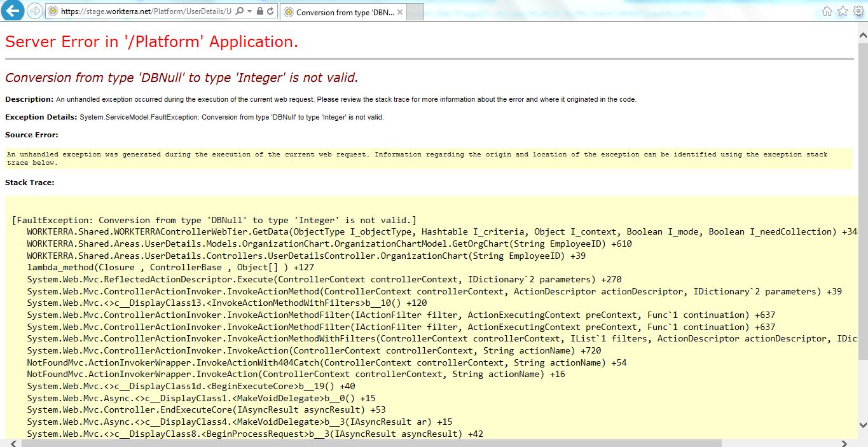The height and width of the screenshot is (447, 868).
Task: Open Favorites with the star icon
Action: pos(843,11)
